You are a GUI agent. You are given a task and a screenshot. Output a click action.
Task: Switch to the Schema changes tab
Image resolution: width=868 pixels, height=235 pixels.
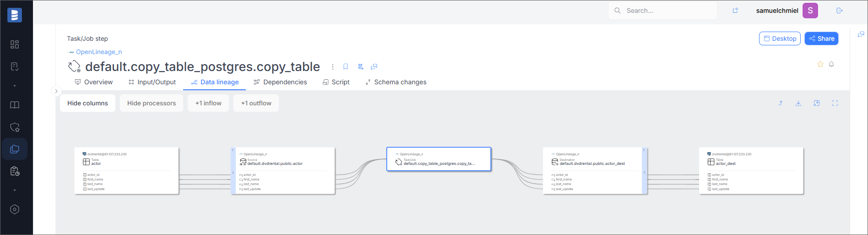click(x=396, y=82)
